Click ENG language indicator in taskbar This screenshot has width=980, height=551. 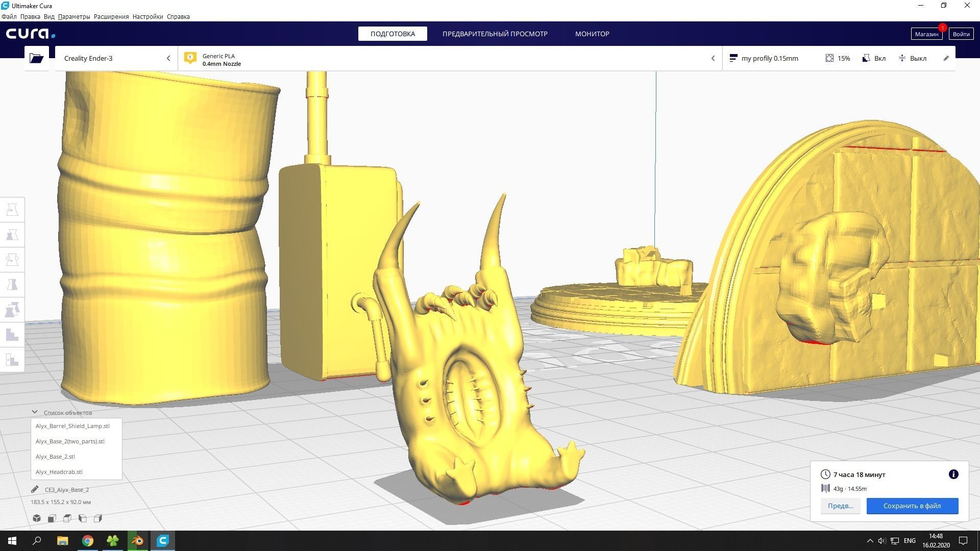coord(909,541)
